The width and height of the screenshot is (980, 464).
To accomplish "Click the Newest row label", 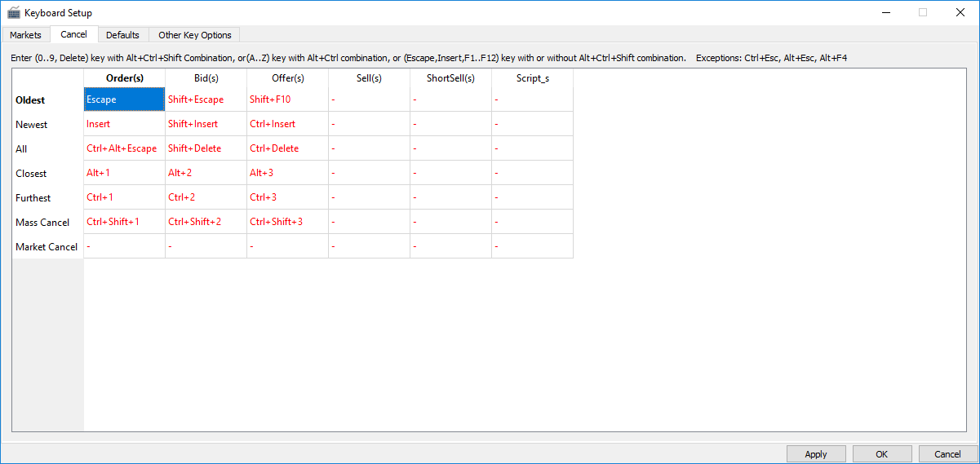I will point(32,124).
